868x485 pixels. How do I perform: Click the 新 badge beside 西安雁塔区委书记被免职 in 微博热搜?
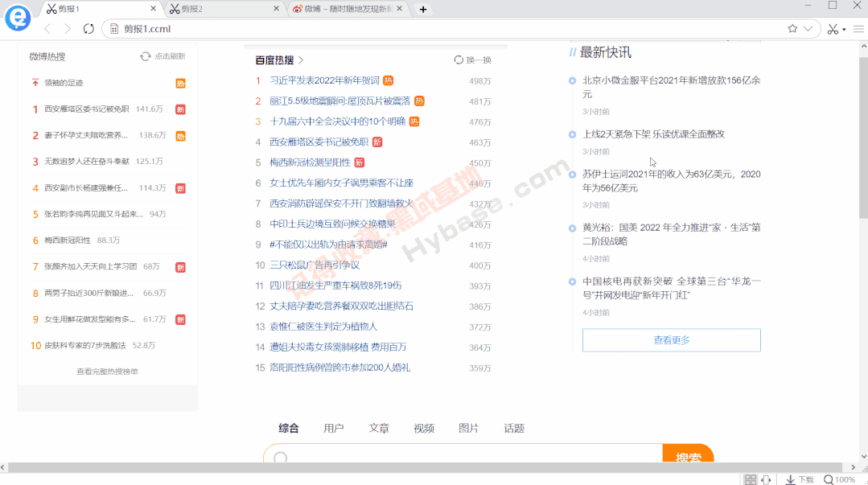180,109
